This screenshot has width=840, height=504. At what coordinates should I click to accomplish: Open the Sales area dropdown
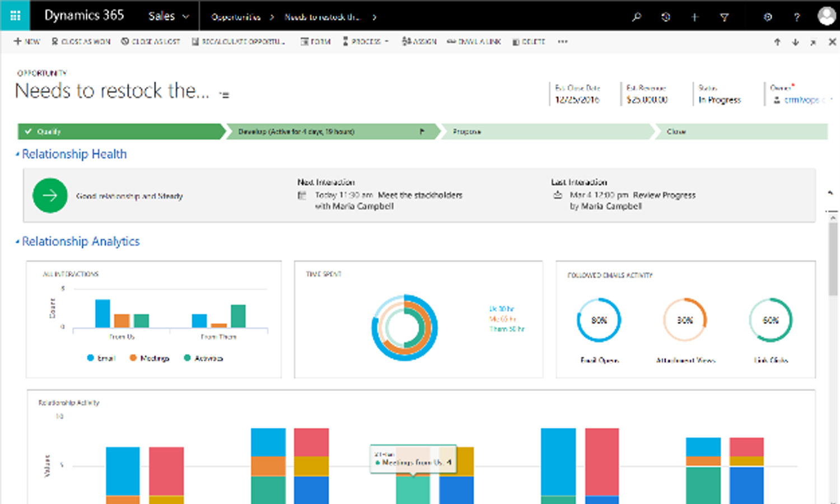pyautogui.click(x=169, y=16)
